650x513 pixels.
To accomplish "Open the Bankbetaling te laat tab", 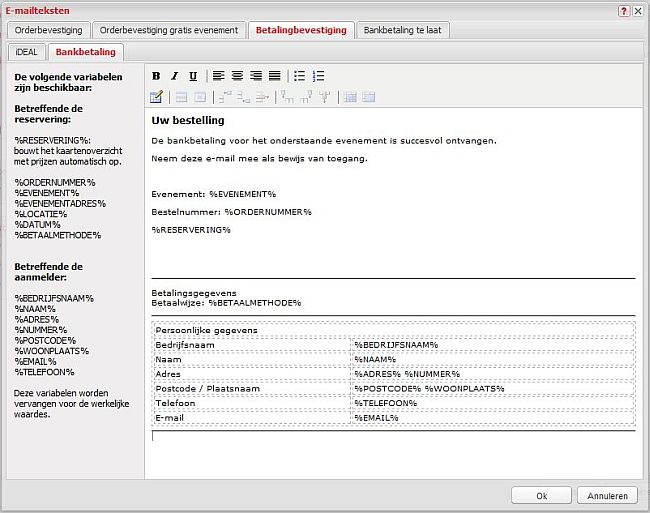I will (x=403, y=30).
